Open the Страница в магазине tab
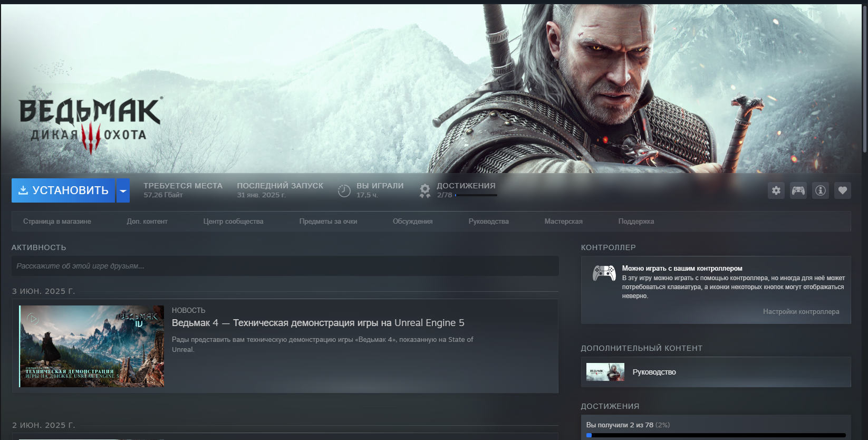The width and height of the screenshot is (868, 440). 57,222
